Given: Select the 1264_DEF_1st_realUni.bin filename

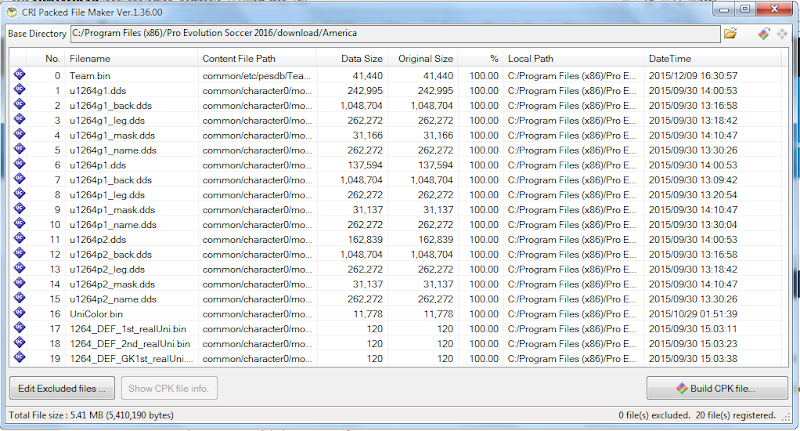Looking at the screenshot, I should 128,328.
